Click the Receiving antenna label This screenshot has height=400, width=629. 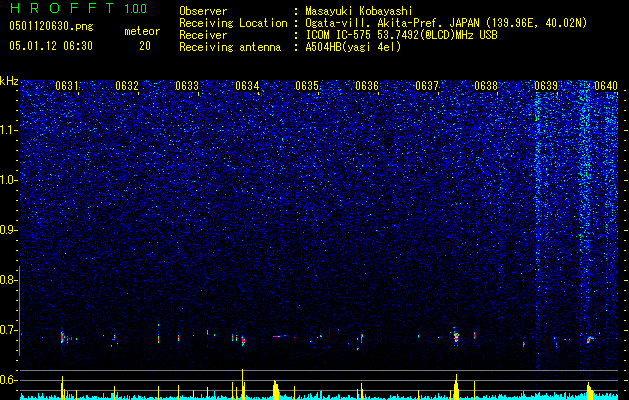(x=230, y=47)
